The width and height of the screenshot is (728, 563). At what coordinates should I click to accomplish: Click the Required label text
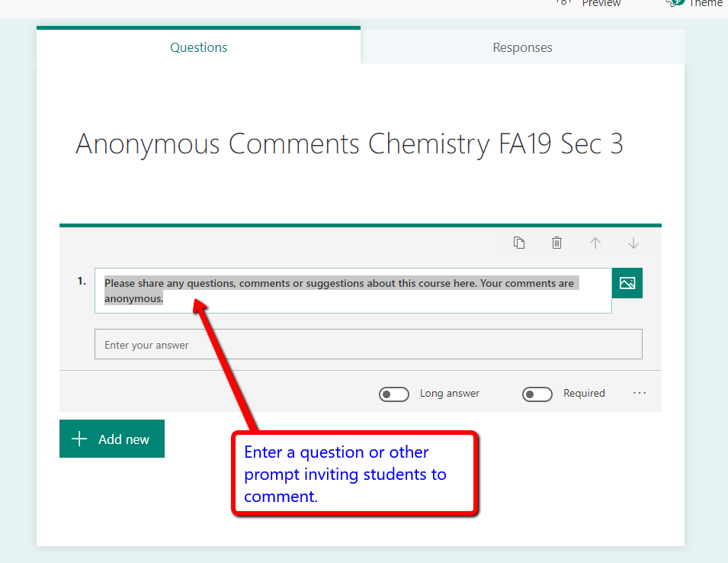(584, 394)
